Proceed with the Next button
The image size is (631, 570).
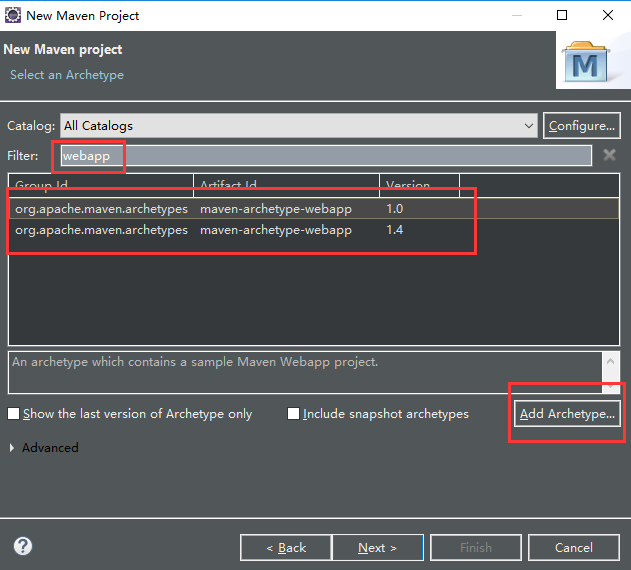click(x=377, y=547)
